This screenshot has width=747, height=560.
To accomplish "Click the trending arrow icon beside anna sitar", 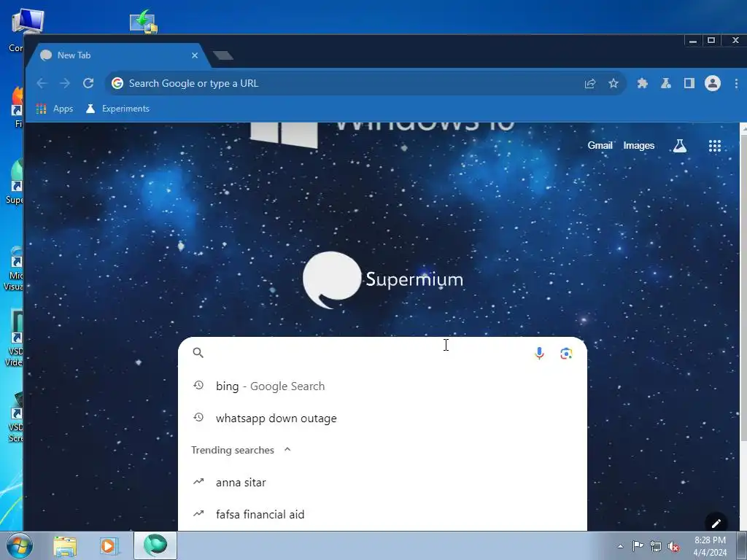I will pos(198,481).
